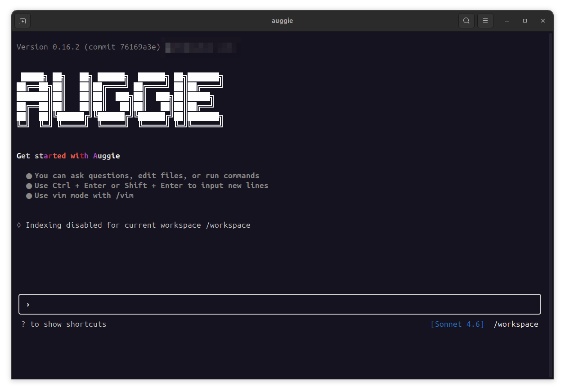Open the terminal search
This screenshot has height=392, width=565.
(466, 20)
